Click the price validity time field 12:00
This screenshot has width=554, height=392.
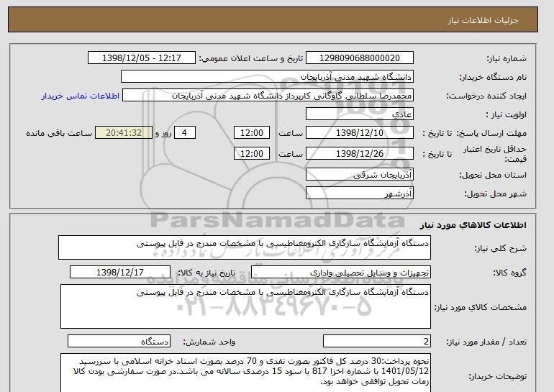(x=252, y=154)
